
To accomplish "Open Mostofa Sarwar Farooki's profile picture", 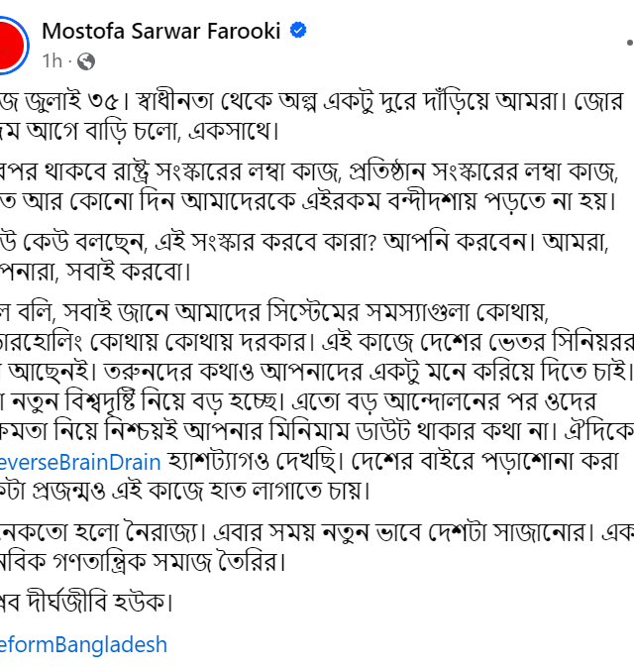I will point(13,45).
